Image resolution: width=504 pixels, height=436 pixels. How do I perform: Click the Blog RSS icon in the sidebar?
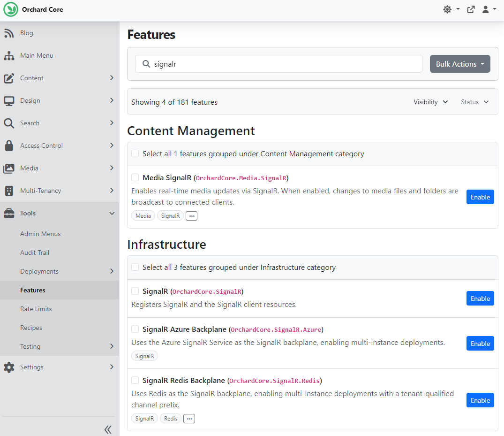pyautogui.click(x=9, y=33)
